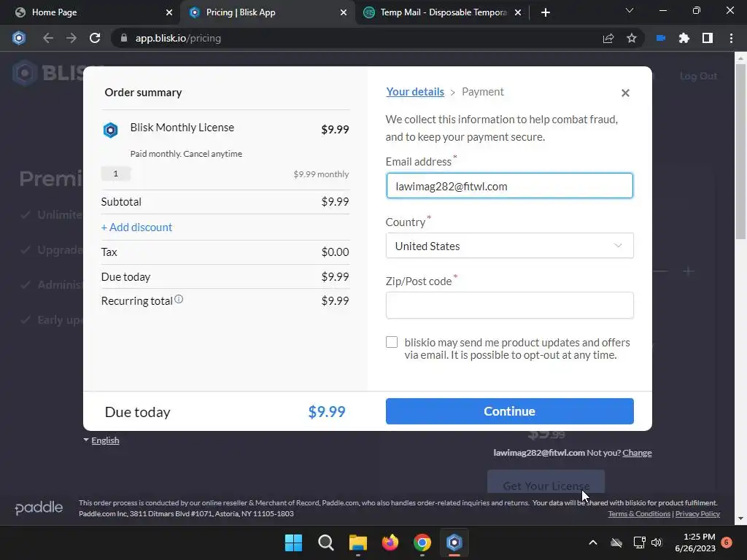
Task: Switch to the Temp Mail tab
Action: click(x=442, y=12)
